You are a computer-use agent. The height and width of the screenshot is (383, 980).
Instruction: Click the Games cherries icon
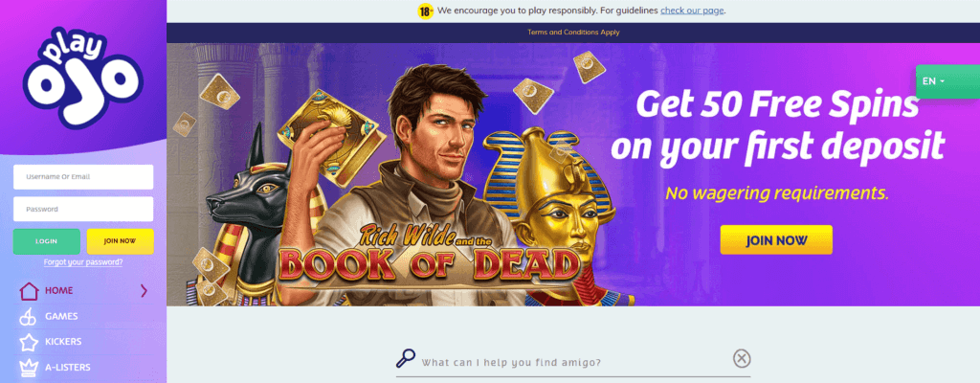[x=28, y=317]
